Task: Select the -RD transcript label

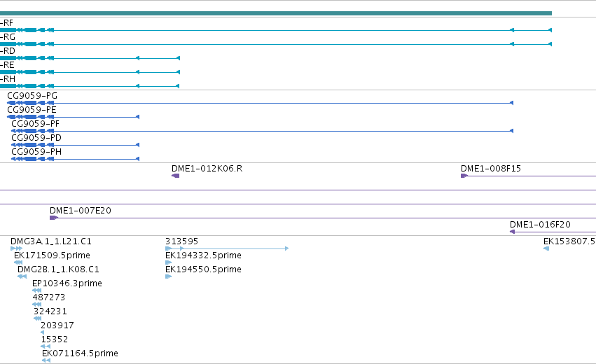Action: (x=8, y=51)
